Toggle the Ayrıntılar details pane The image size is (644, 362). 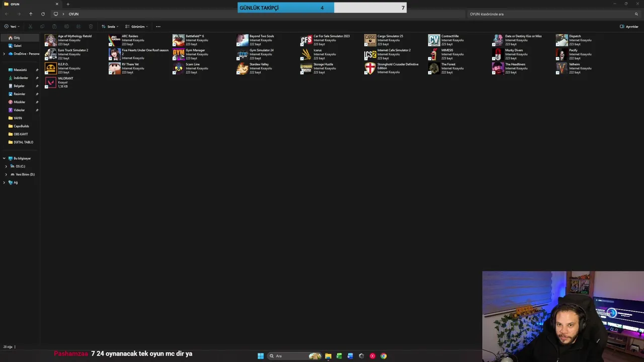pyautogui.click(x=629, y=27)
